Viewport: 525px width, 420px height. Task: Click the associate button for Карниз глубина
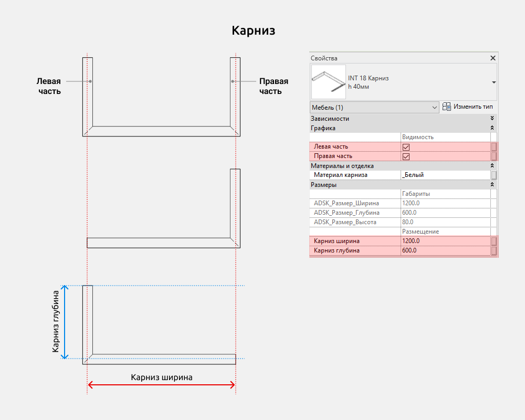[494, 250]
